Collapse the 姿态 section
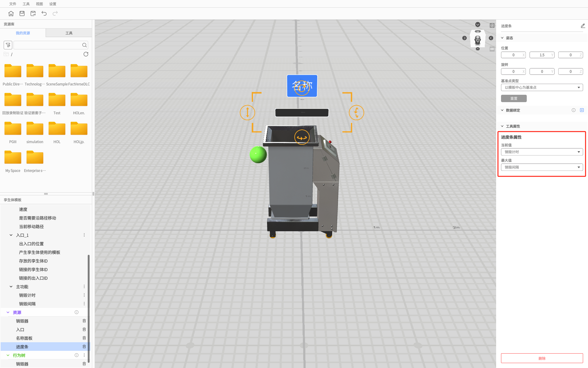Screen dimensions: 588x368 click(x=502, y=38)
